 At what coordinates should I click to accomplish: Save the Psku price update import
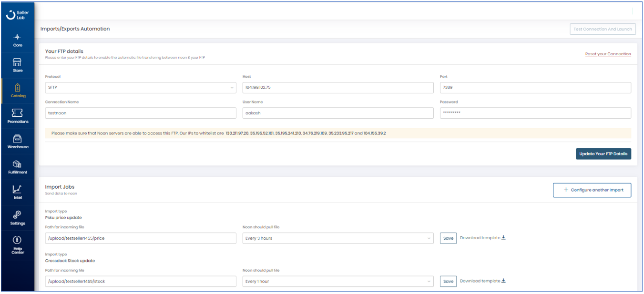pyautogui.click(x=448, y=238)
